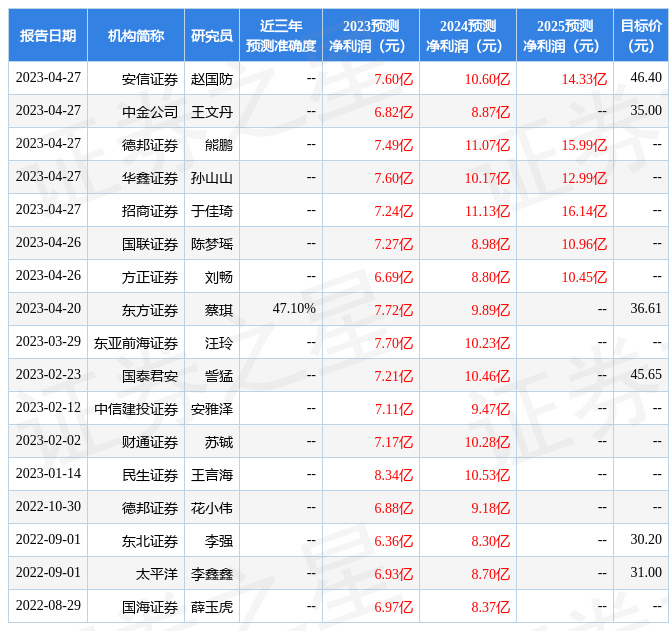This screenshot has width=669, height=631.
Task: Click the 报告日期 column header
Action: click(x=48, y=35)
